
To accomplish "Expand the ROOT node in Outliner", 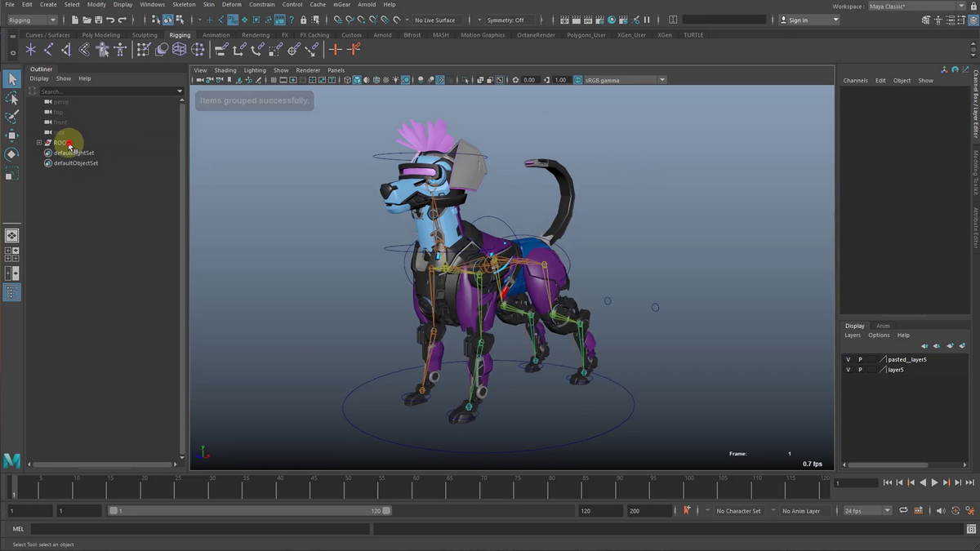I will tap(38, 143).
